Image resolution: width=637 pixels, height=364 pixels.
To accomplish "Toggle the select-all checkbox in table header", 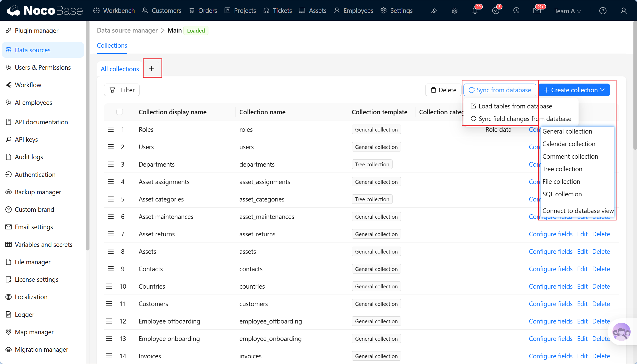I will click(x=120, y=112).
